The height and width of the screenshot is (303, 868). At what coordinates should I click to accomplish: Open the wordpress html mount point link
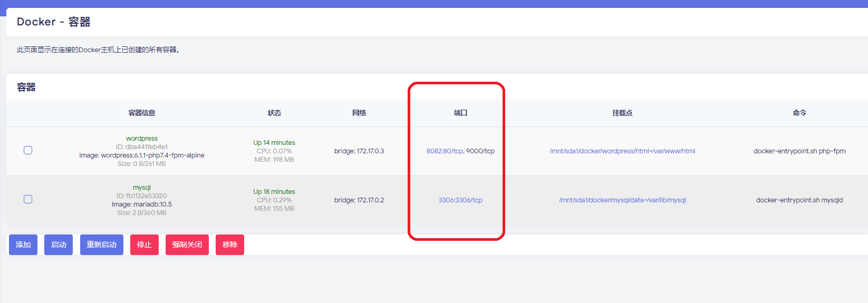622,151
